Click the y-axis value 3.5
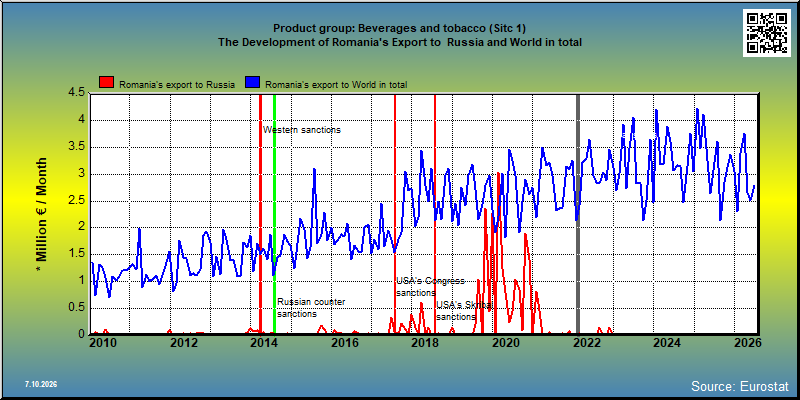 click(77, 147)
